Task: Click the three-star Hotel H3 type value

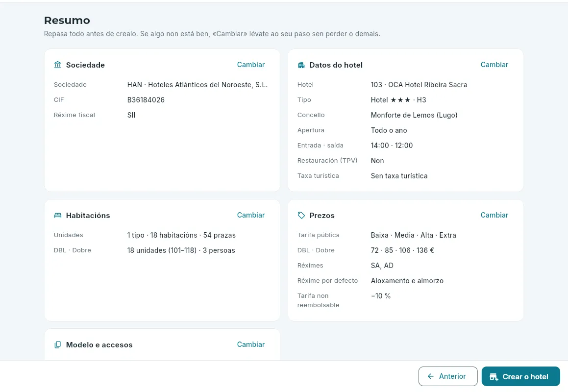Action: [x=398, y=100]
